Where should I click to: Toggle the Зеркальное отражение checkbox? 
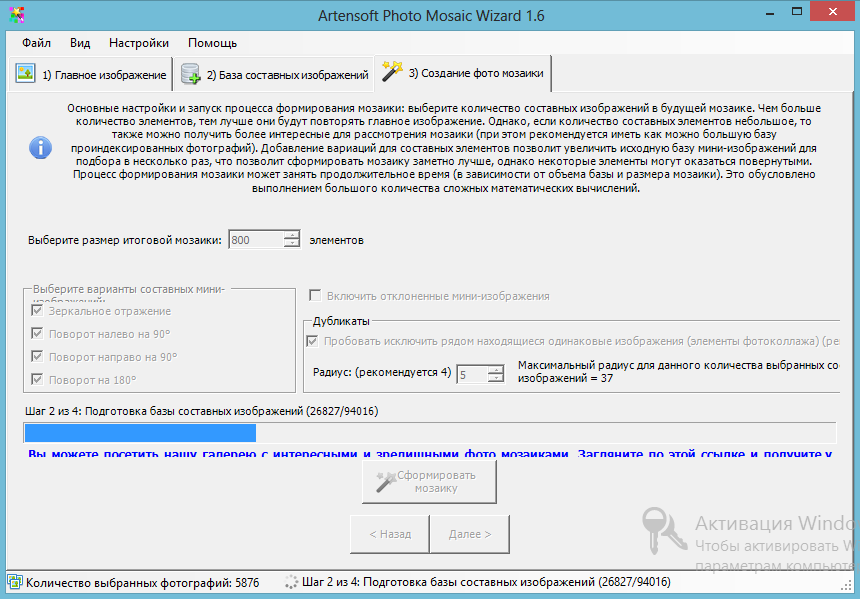(x=37, y=311)
